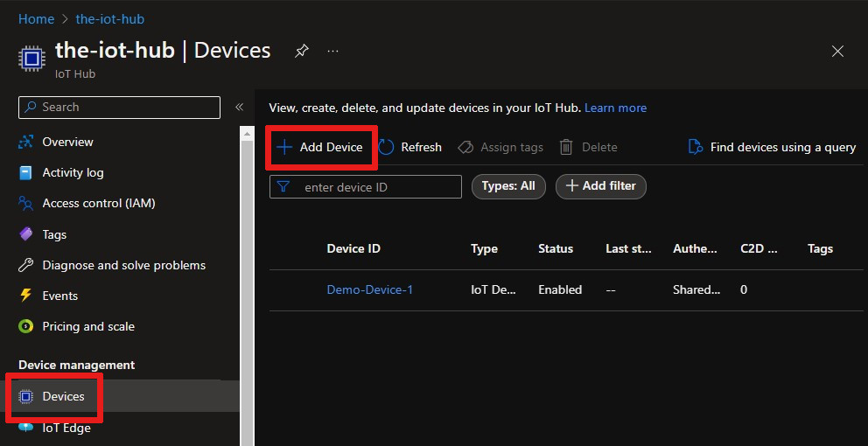Screen dimensions: 868x446
Task: Open the Demo-Device-1 device link
Action: (x=370, y=289)
